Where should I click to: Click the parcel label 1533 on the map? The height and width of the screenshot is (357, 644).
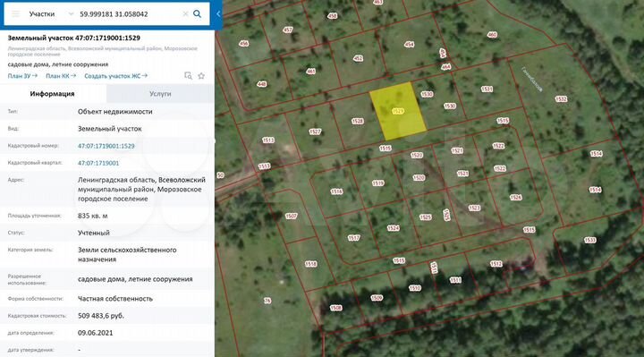tap(589, 240)
